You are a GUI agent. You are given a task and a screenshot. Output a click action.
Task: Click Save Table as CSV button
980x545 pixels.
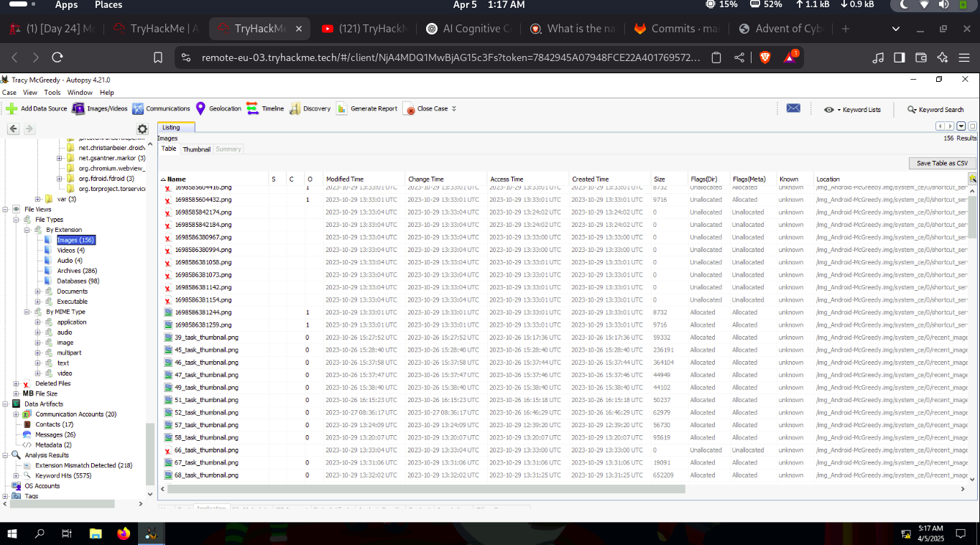click(941, 163)
